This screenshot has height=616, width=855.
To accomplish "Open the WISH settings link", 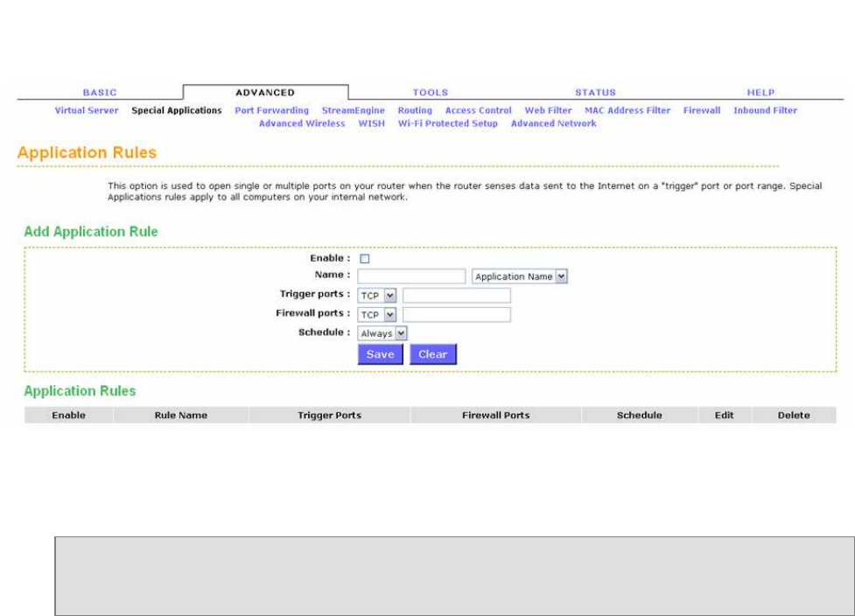I will click(371, 123).
